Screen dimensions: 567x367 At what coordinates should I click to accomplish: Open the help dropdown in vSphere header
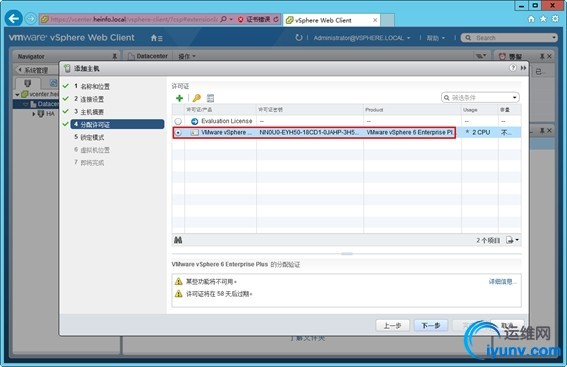(x=435, y=38)
